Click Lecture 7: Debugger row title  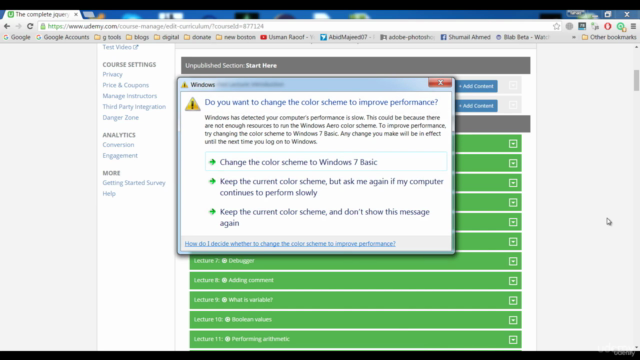point(224,261)
